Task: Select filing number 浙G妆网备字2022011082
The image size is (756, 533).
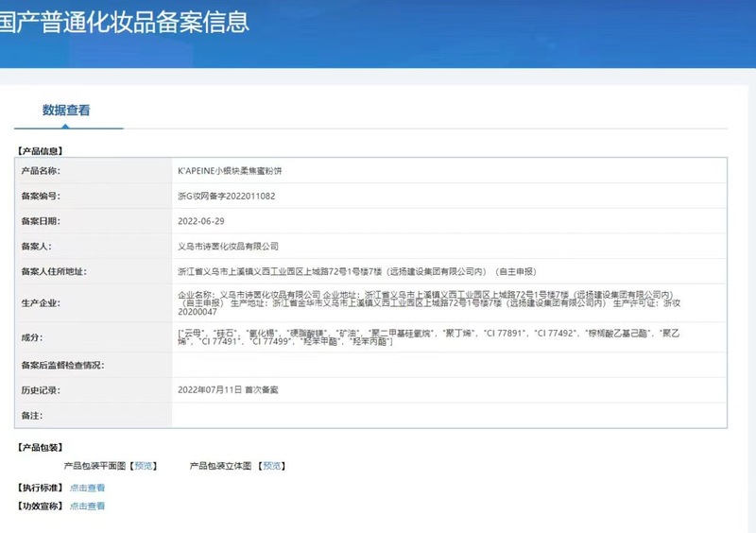Action: [227, 196]
